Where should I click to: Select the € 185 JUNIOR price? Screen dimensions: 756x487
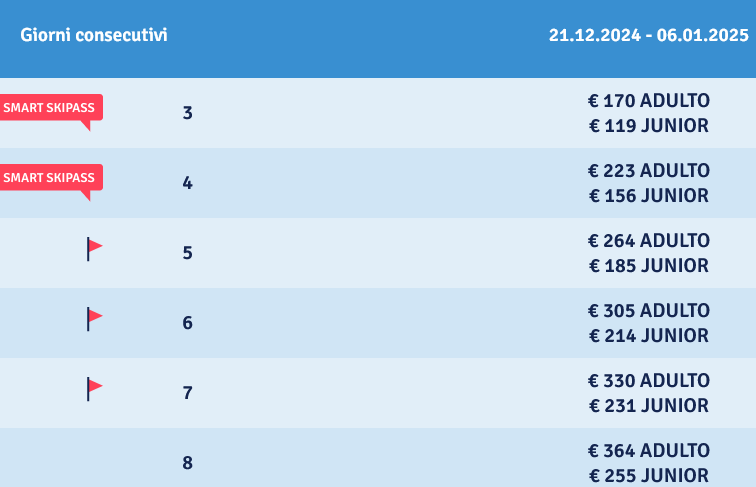(x=648, y=266)
